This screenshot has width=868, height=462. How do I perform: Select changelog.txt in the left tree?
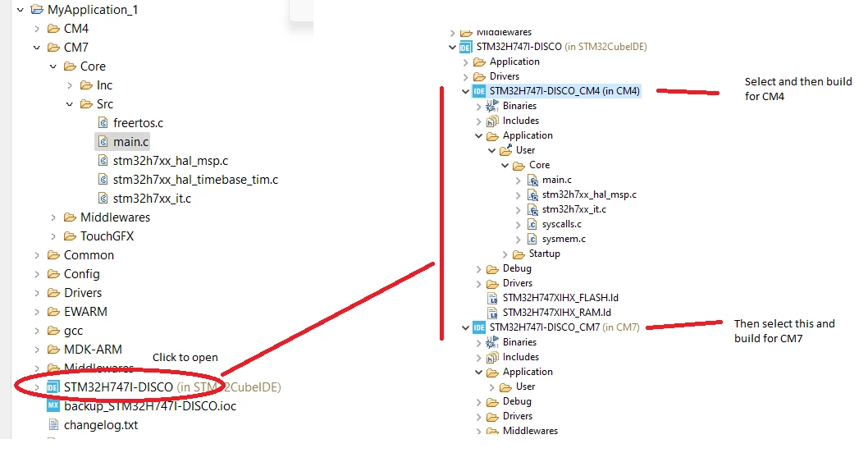click(101, 425)
